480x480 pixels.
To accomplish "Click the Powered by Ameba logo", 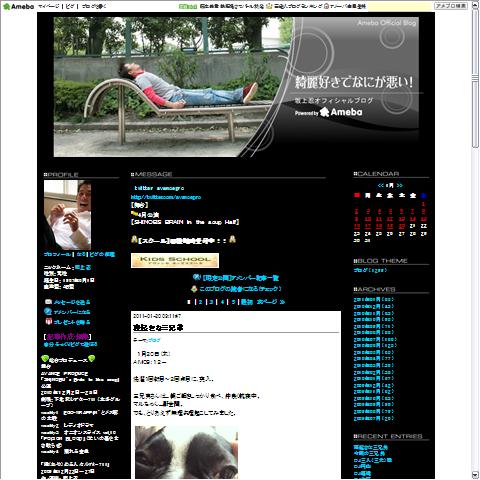I will point(328,112).
